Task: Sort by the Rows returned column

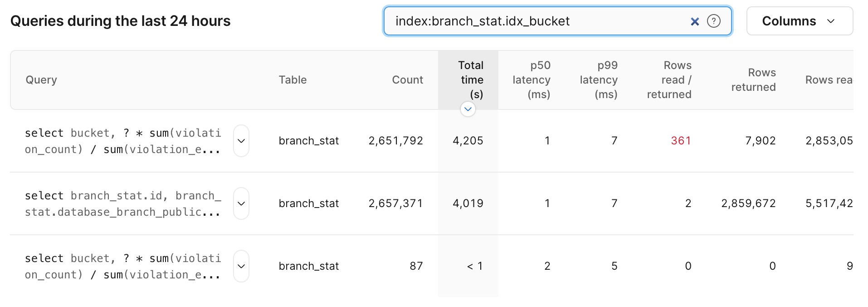Action: click(x=753, y=79)
